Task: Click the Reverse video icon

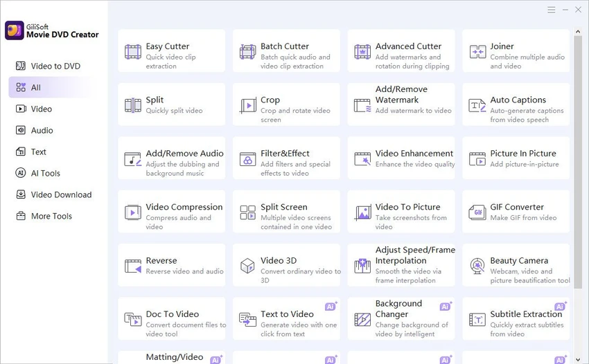Action: pos(133,266)
